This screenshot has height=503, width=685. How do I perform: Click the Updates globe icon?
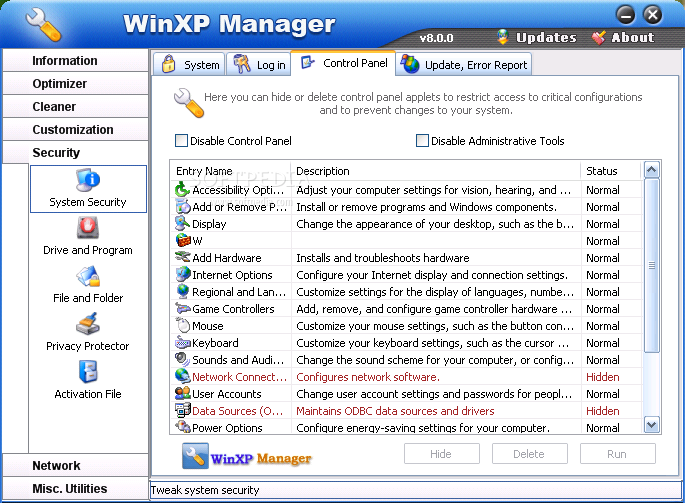(503, 37)
